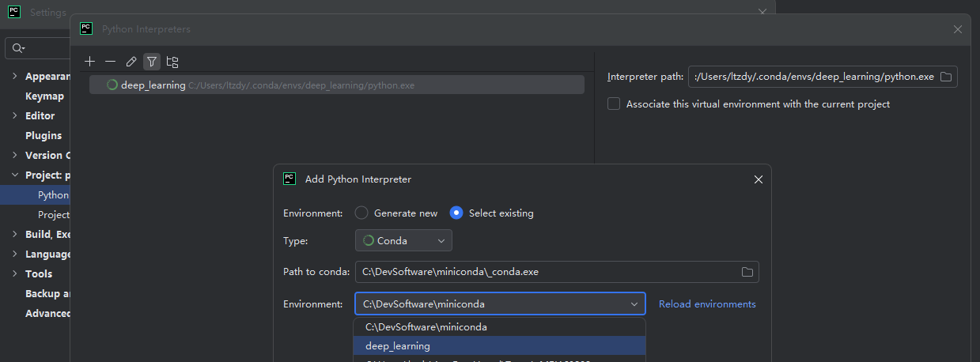Collapse the Environment combo box
This screenshot has height=362, width=980.
[634, 304]
